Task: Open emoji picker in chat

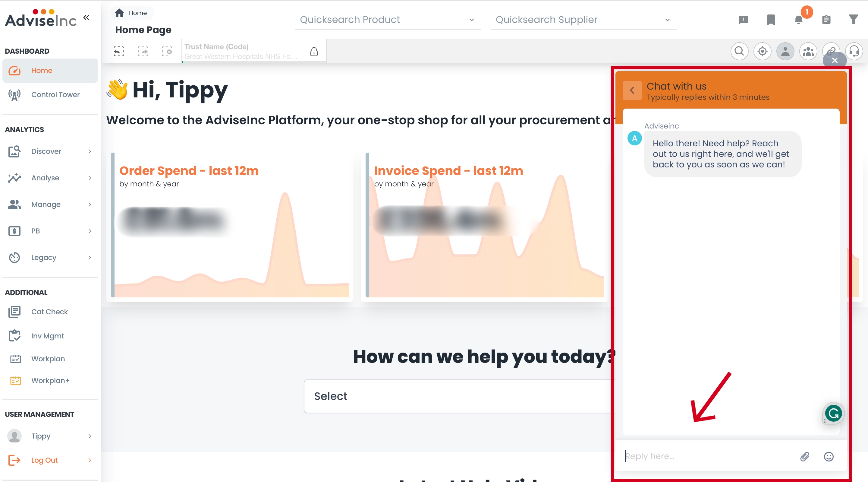Action: pos(829,456)
